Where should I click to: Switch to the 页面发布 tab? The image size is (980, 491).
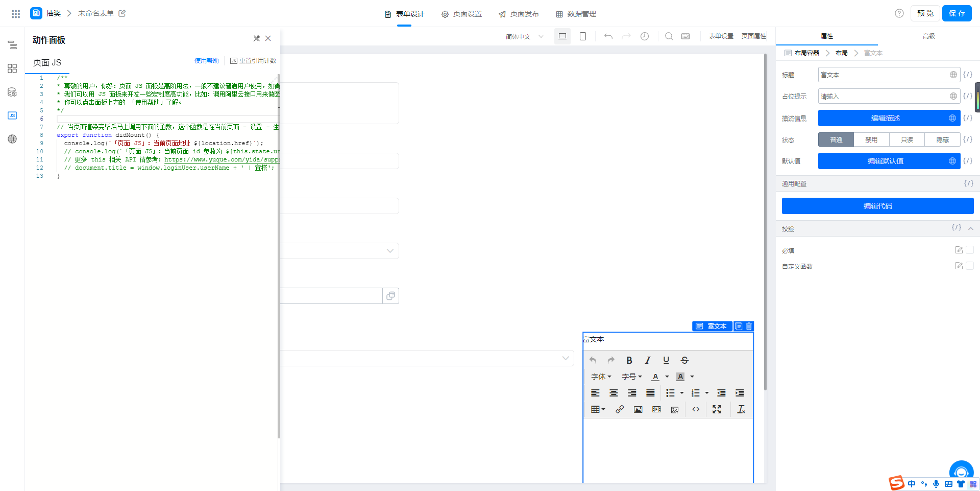(x=519, y=14)
